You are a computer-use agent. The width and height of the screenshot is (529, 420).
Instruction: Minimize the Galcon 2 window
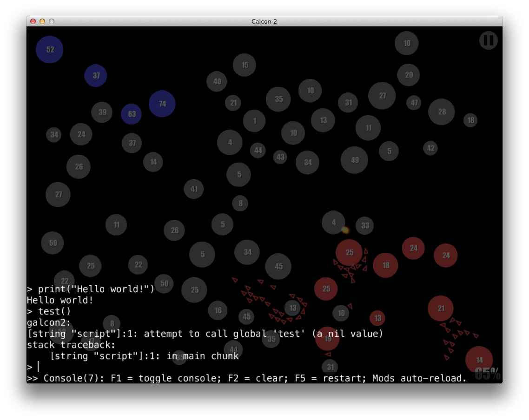tap(42, 21)
